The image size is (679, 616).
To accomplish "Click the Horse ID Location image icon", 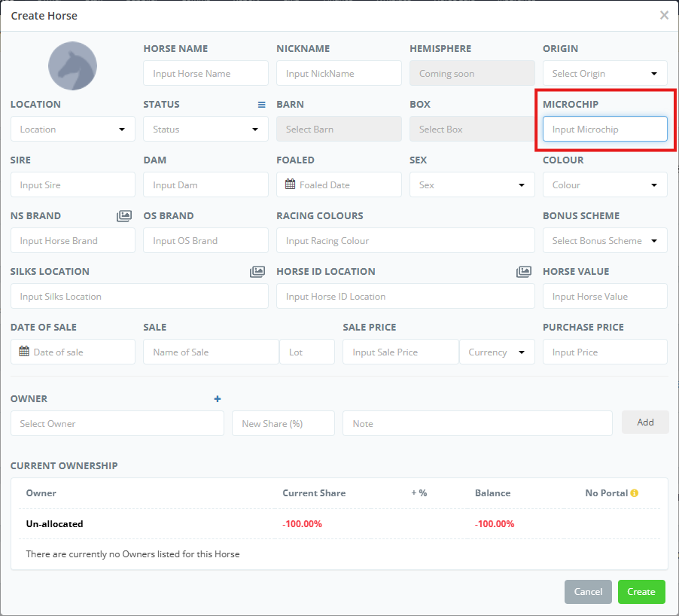I will pyautogui.click(x=524, y=272).
